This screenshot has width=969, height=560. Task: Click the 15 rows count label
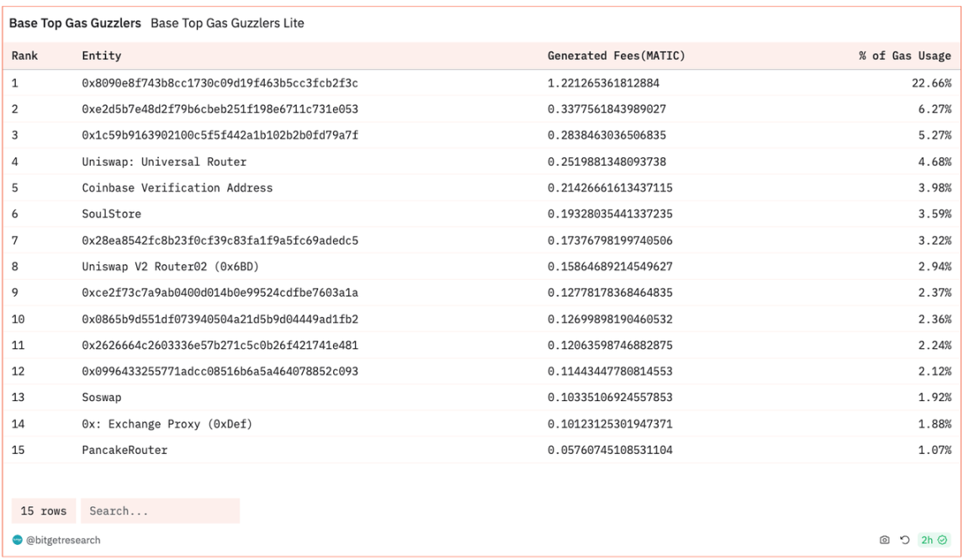coord(44,511)
